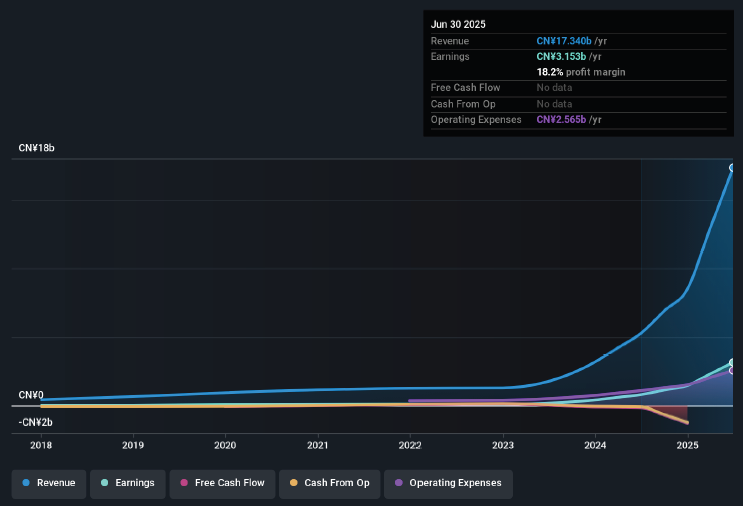The width and height of the screenshot is (743, 506).
Task: Hide the Earnings series via legend
Action: point(127,483)
